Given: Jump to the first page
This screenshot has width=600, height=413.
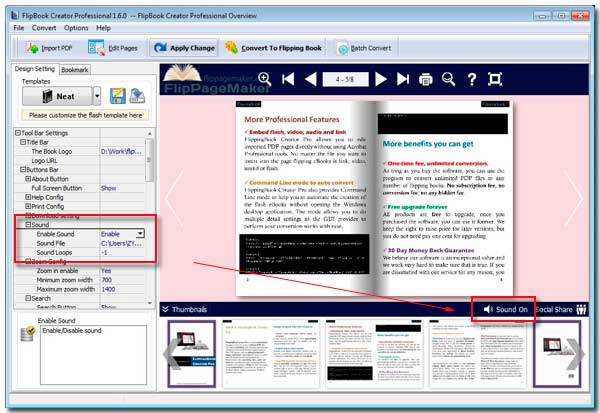Looking at the screenshot, I should pyautogui.click(x=288, y=79).
